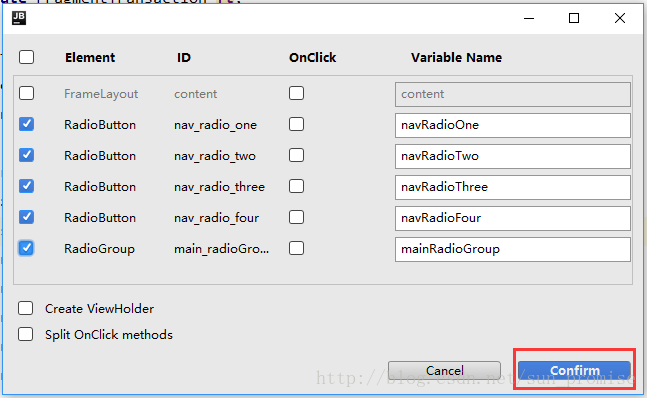This screenshot has width=647, height=398.
Task: Check the Create ViewHolder option
Action: 26,308
